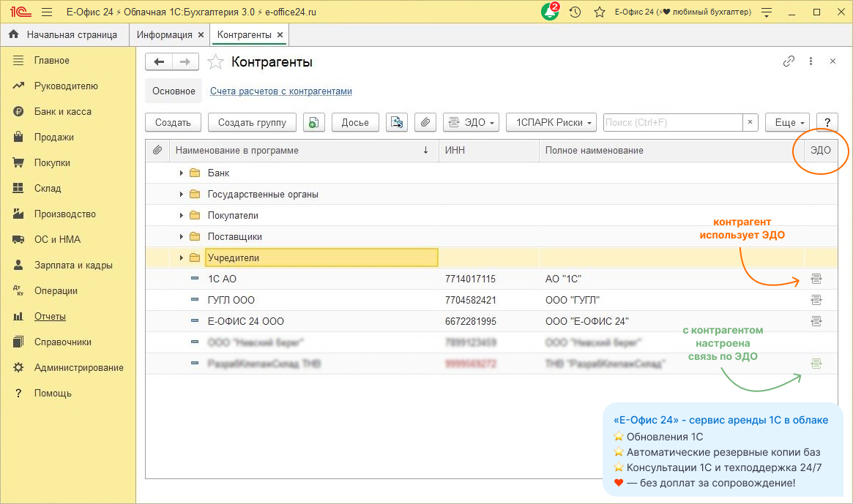
Task: Click the Досье button
Action: coord(355,122)
